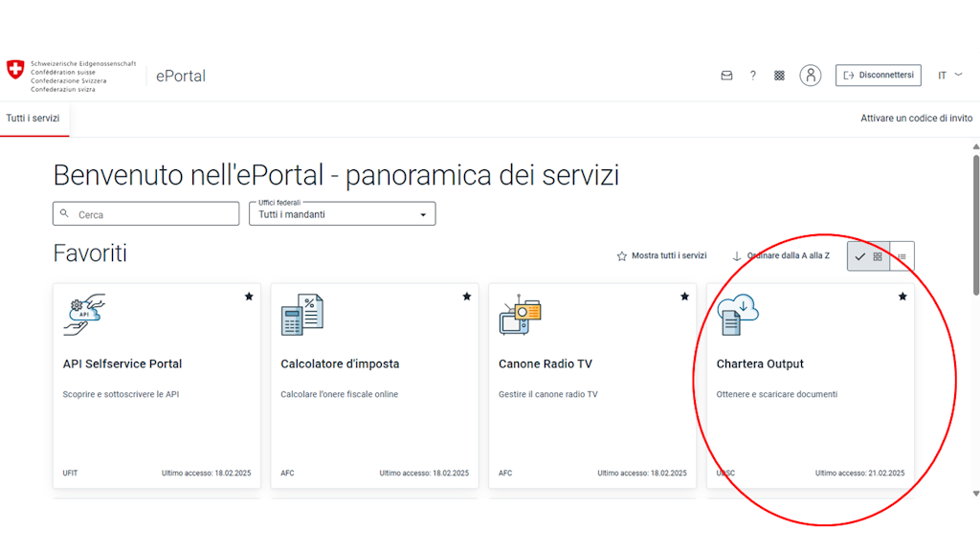Click the help question mark icon
The image size is (980, 551).
[x=753, y=75]
